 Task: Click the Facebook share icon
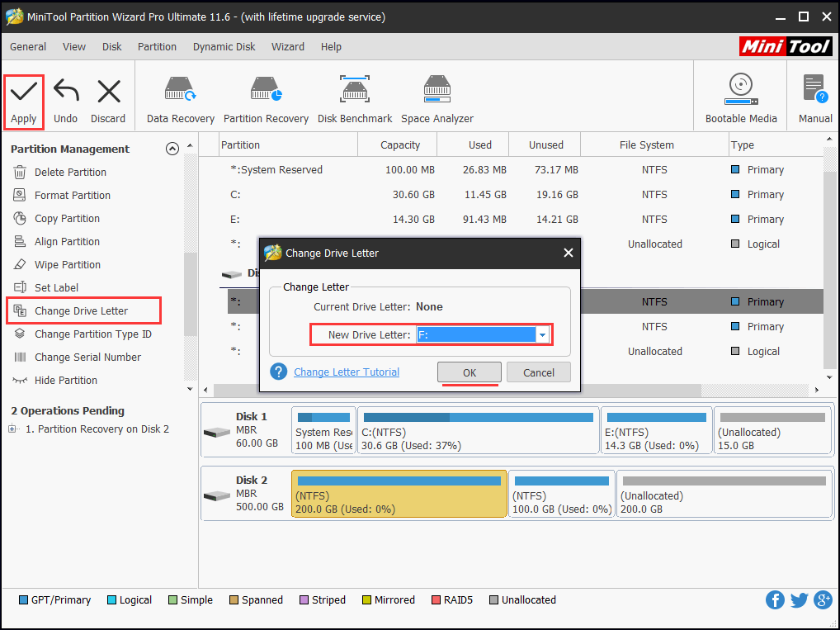coord(775,600)
